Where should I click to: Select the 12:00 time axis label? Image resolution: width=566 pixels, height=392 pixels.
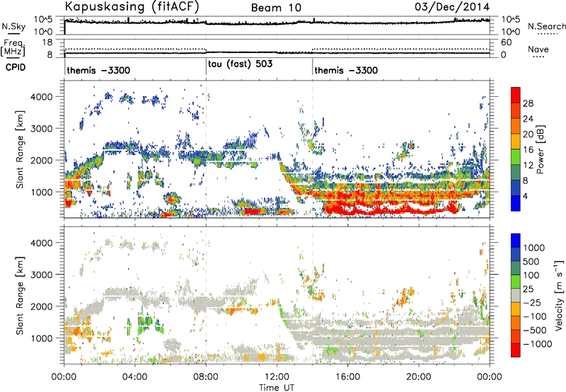pyautogui.click(x=277, y=377)
